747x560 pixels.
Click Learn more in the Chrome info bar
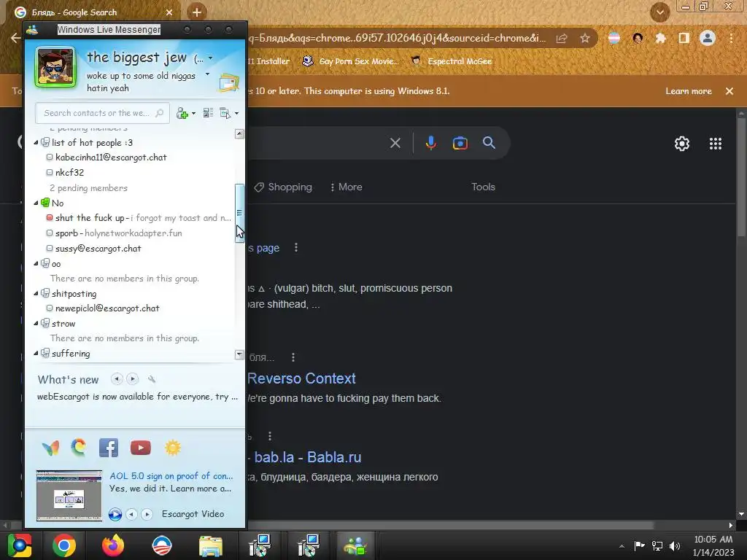pos(689,91)
